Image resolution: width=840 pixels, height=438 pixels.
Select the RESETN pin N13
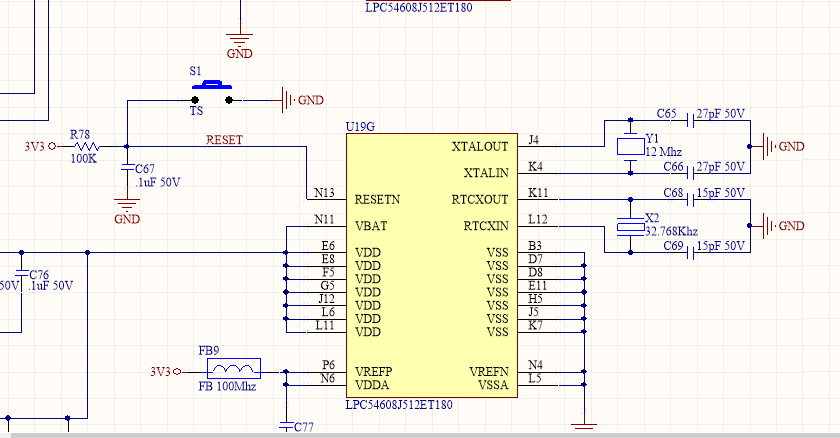pyautogui.click(x=327, y=199)
